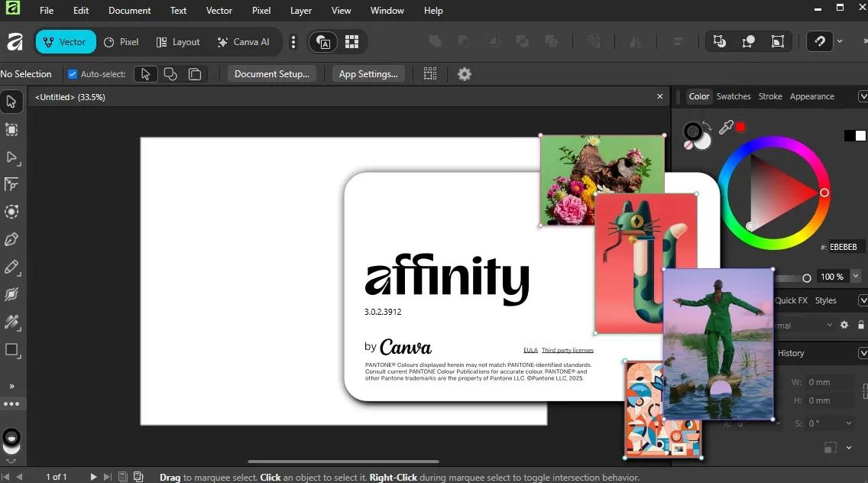Switch to the Stroke tab
The width and height of the screenshot is (868, 483).
[x=770, y=96]
